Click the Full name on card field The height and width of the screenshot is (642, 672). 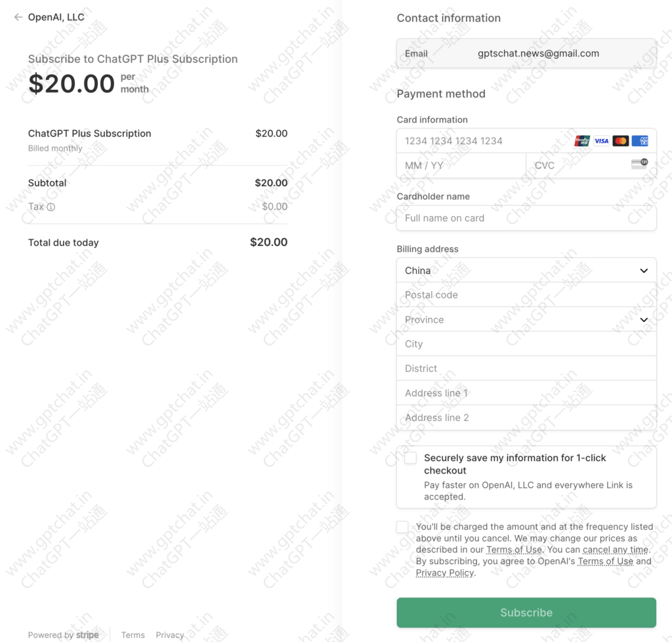(x=526, y=218)
